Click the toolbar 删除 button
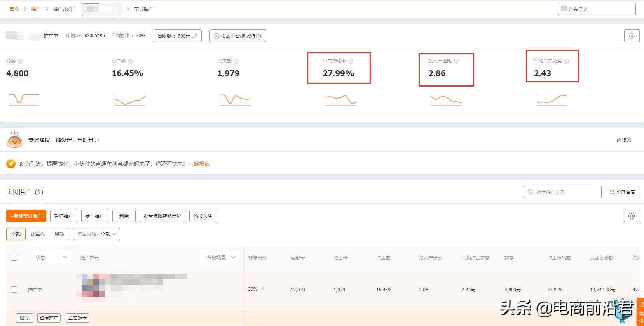This screenshot has height=326, width=644. [124, 216]
